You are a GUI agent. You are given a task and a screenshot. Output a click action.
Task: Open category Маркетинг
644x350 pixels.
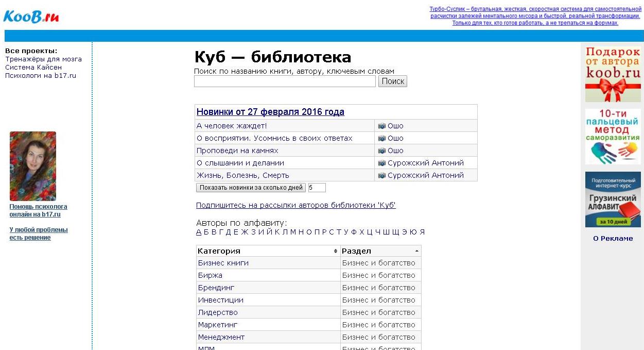[x=218, y=325]
